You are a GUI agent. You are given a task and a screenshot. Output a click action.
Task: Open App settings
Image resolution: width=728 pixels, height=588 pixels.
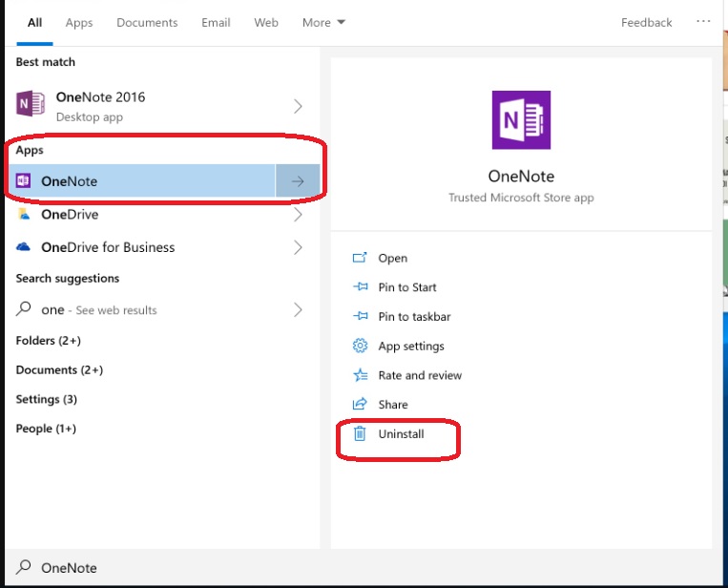click(411, 346)
